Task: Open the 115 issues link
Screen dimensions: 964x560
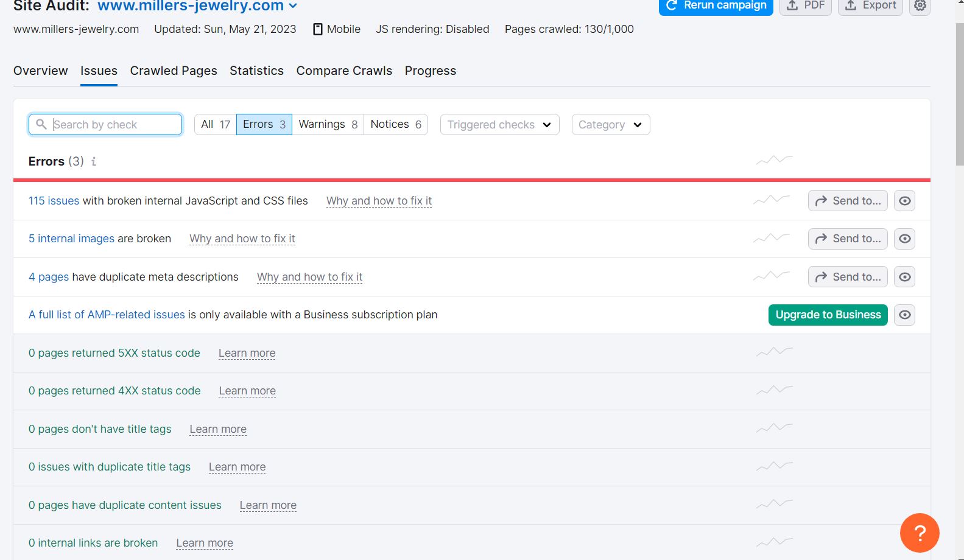Action: tap(54, 201)
